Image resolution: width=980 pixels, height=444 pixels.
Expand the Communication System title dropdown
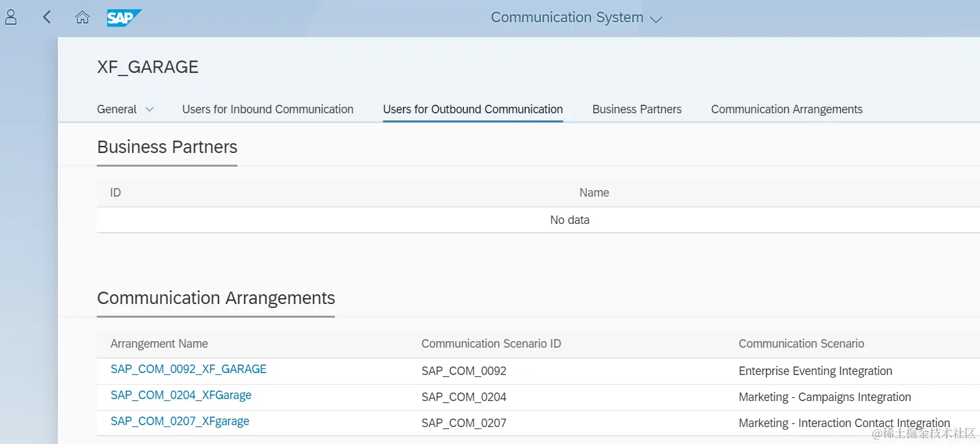(x=656, y=19)
